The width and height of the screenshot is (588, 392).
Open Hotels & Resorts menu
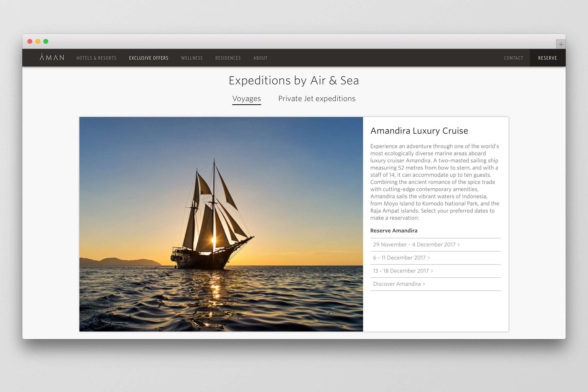coord(96,58)
